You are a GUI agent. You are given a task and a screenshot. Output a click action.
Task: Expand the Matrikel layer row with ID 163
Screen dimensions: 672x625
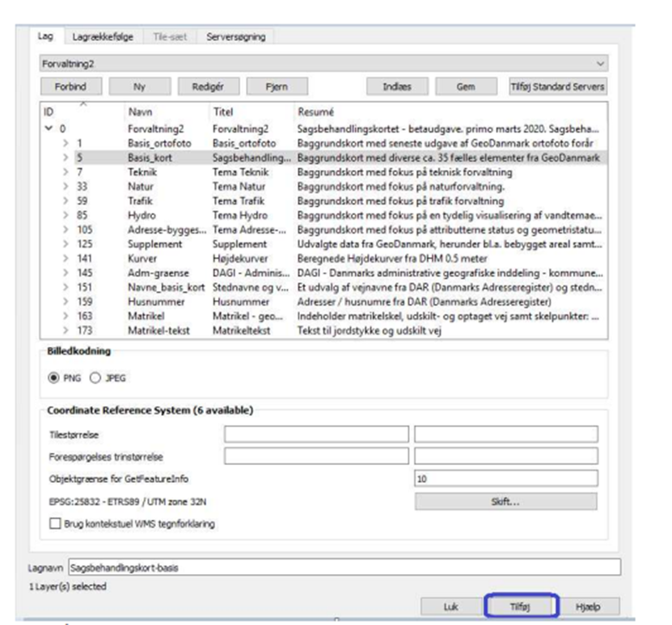pyautogui.click(x=66, y=316)
